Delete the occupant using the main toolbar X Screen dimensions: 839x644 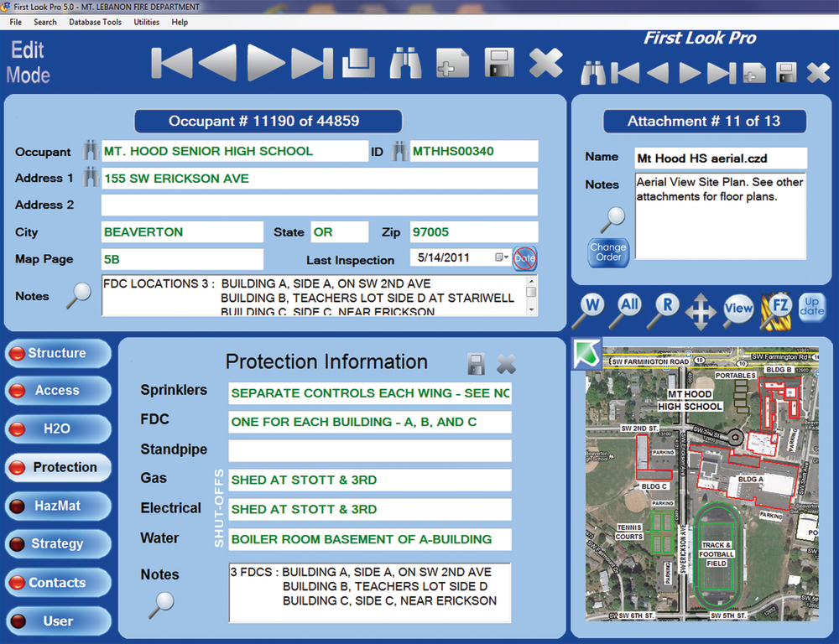click(545, 64)
